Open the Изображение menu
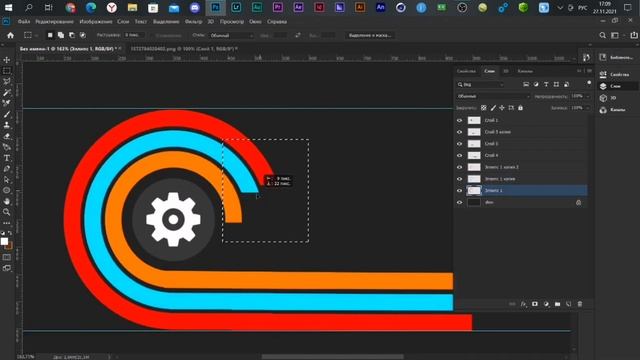640x360 pixels. [x=96, y=22]
